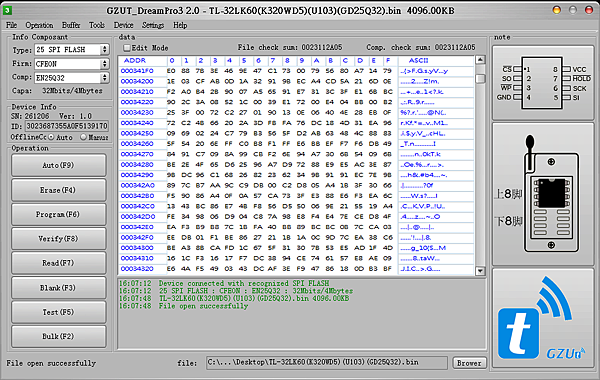Image resolution: width=600 pixels, height=380 pixels.
Task: Open the Comp dropdown showing EN25Q32
Action: tap(72, 78)
